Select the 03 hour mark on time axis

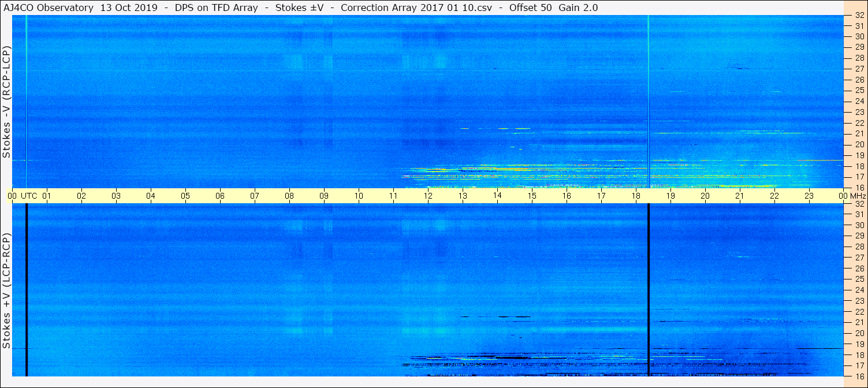pos(116,196)
